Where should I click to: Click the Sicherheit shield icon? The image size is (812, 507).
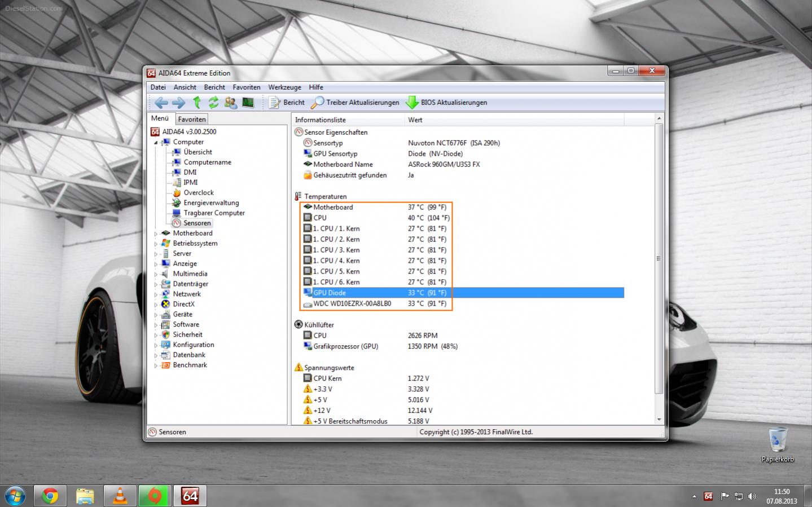[x=166, y=335]
